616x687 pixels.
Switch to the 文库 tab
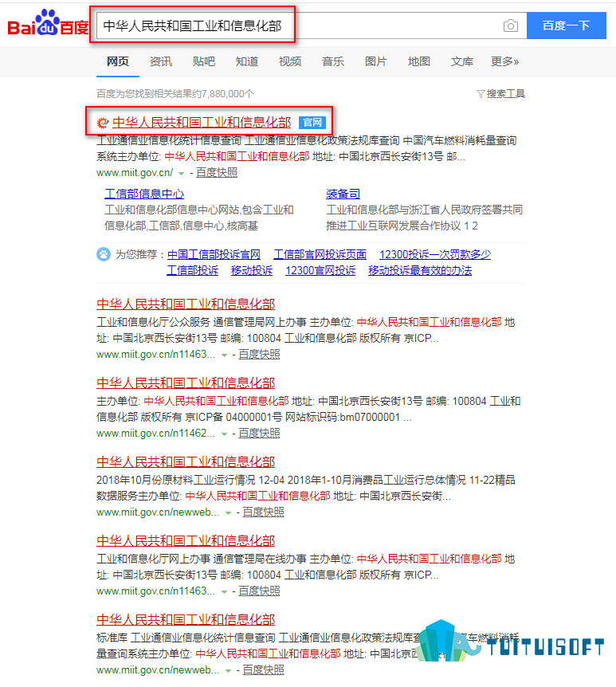point(461,61)
